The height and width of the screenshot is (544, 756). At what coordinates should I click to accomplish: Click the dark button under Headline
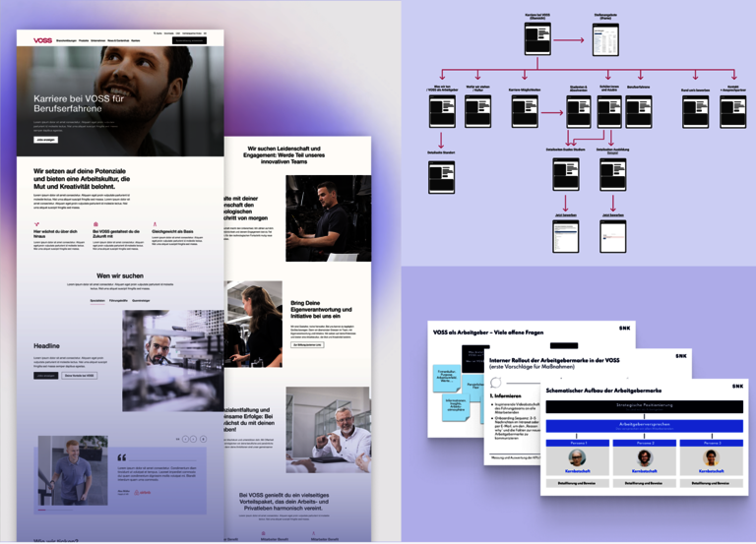pyautogui.click(x=46, y=376)
